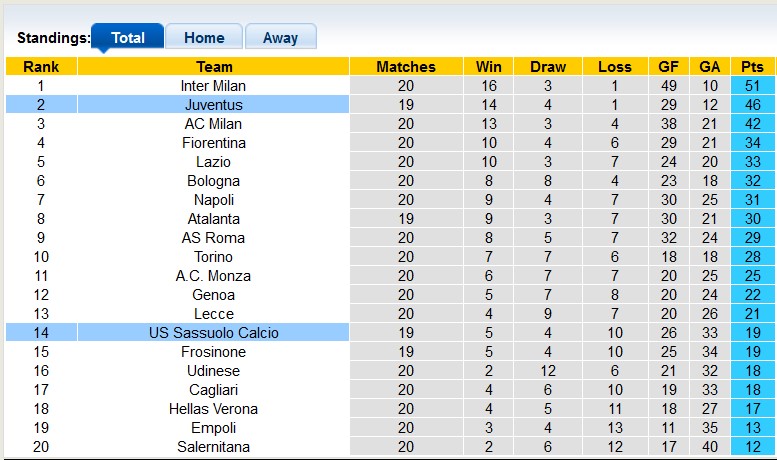This screenshot has width=777, height=460.
Task: Click Salernitana at the table bottom
Action: (x=214, y=447)
